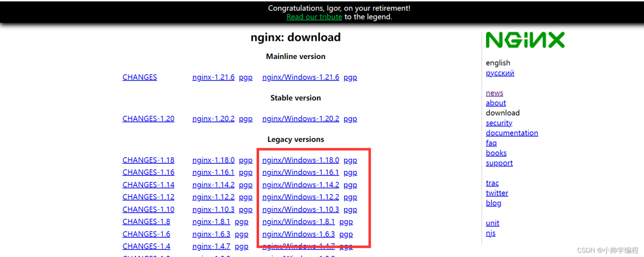Screen dimensions: 644x257
Task: Download nginx/Windows-1.6.3
Action: point(298,234)
